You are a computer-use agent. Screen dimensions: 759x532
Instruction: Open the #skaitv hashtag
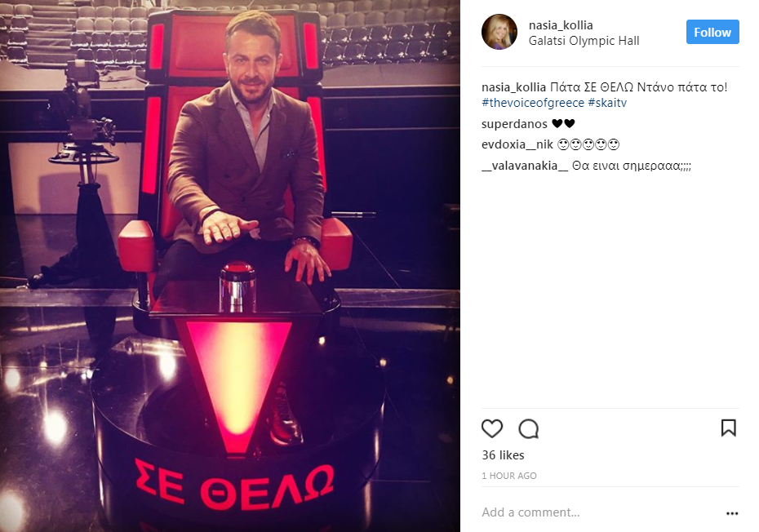607,103
